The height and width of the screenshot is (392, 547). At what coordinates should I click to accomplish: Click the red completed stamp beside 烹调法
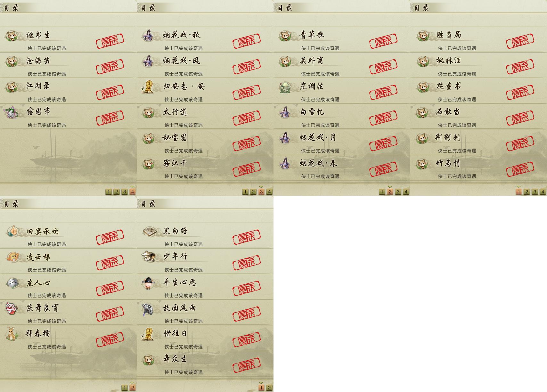pos(383,91)
